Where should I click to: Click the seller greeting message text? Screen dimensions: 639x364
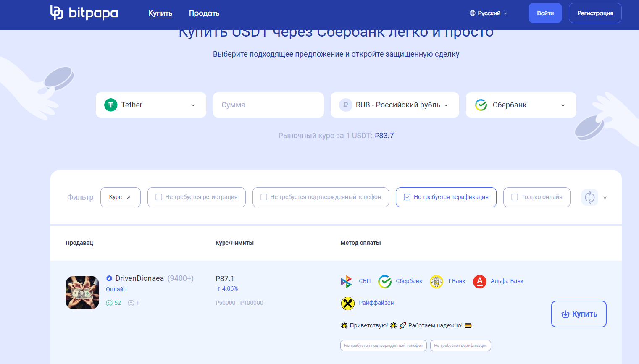click(406, 325)
